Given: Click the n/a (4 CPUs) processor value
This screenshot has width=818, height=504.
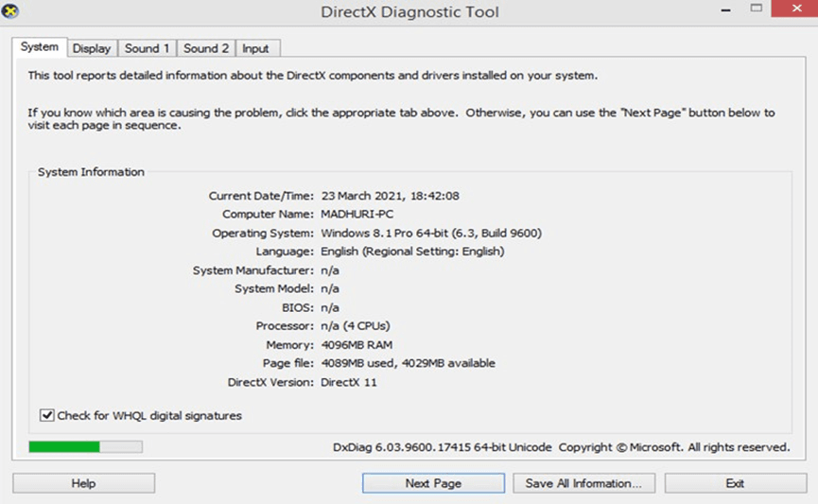Looking at the screenshot, I should pyautogui.click(x=356, y=326).
